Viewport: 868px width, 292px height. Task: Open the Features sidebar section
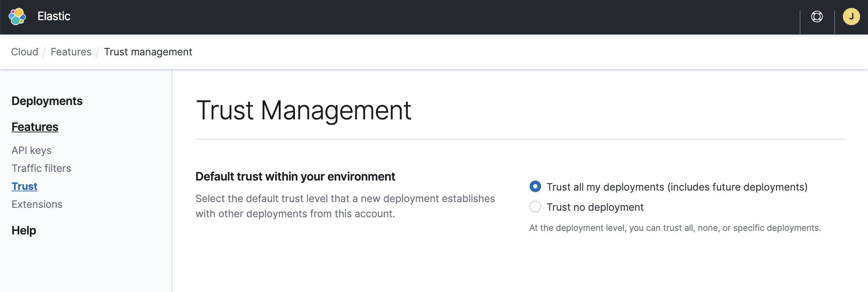click(35, 127)
